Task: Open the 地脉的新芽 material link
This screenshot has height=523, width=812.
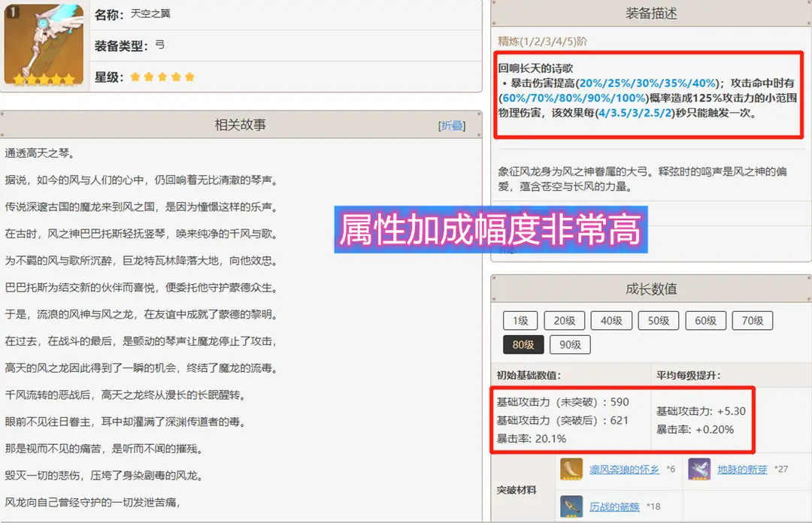Action: click(742, 470)
